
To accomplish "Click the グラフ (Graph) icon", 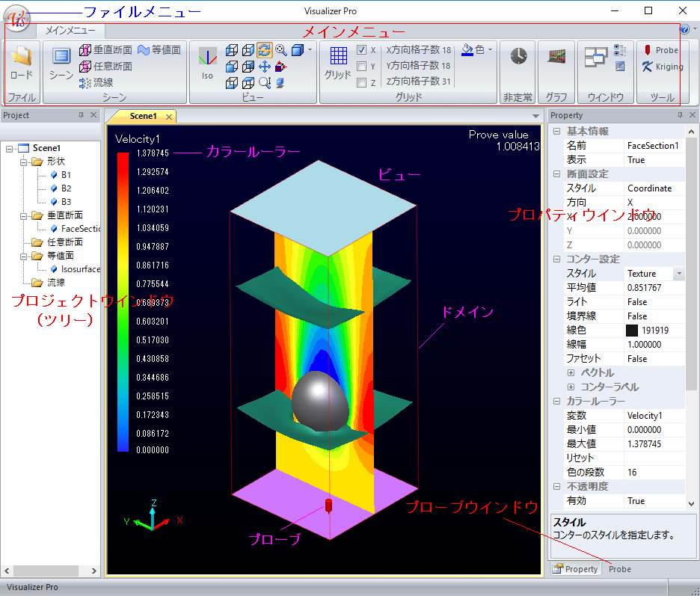I will pyautogui.click(x=556, y=57).
